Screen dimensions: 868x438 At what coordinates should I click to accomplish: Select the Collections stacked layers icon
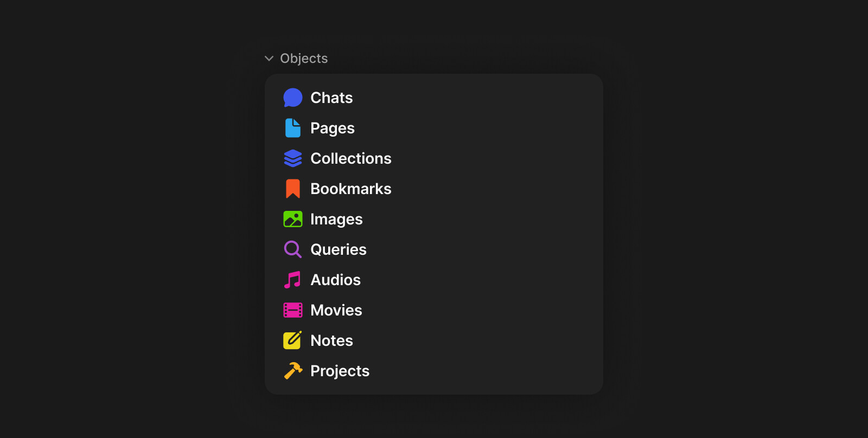point(293,158)
